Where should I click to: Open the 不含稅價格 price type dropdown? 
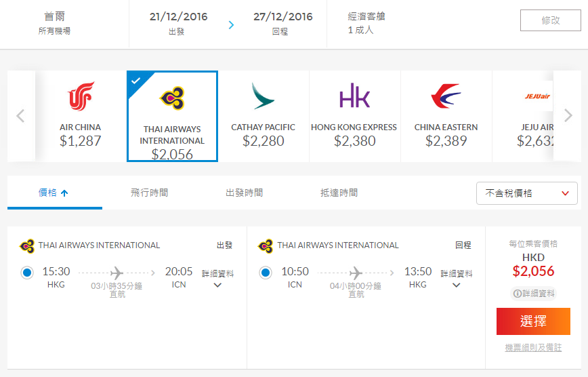(526, 193)
